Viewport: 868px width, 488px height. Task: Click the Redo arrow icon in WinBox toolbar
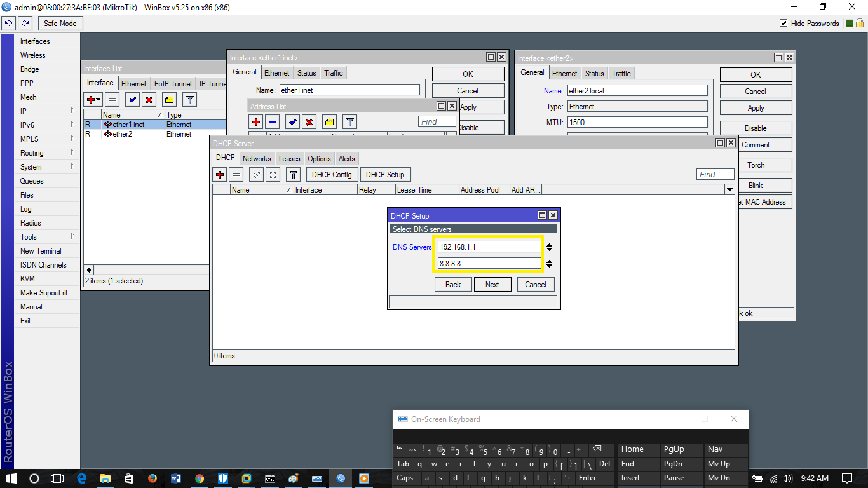pyautogui.click(x=25, y=24)
